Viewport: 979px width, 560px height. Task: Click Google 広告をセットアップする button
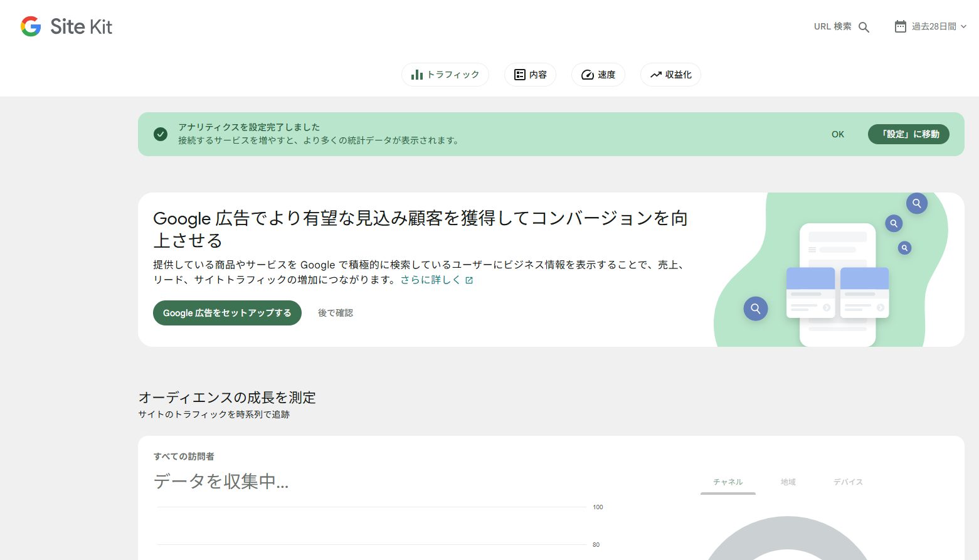point(227,313)
